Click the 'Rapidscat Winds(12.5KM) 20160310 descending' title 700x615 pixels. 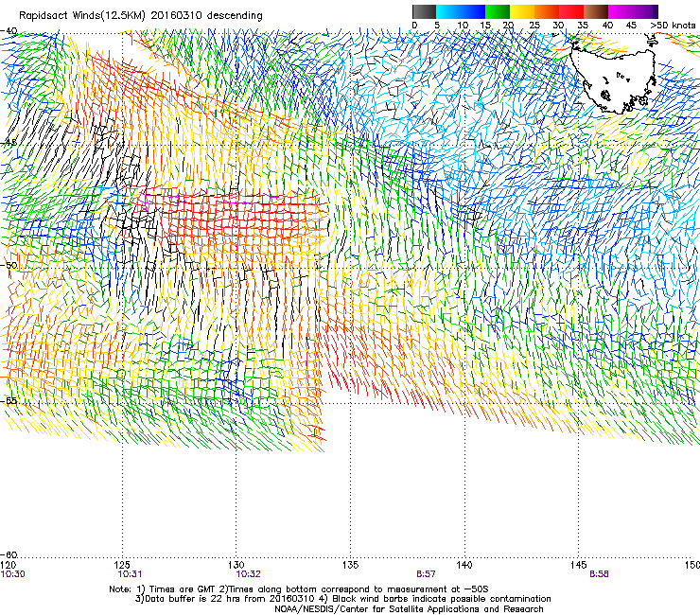point(141,15)
